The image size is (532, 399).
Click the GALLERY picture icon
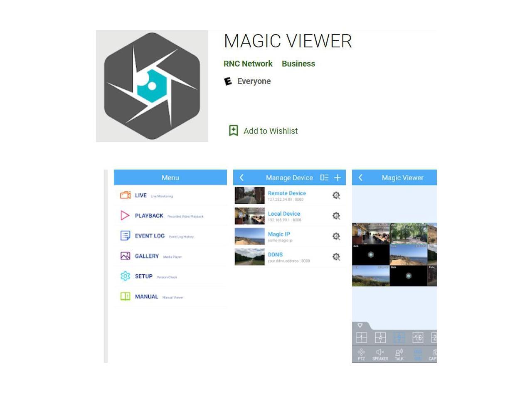pos(125,256)
